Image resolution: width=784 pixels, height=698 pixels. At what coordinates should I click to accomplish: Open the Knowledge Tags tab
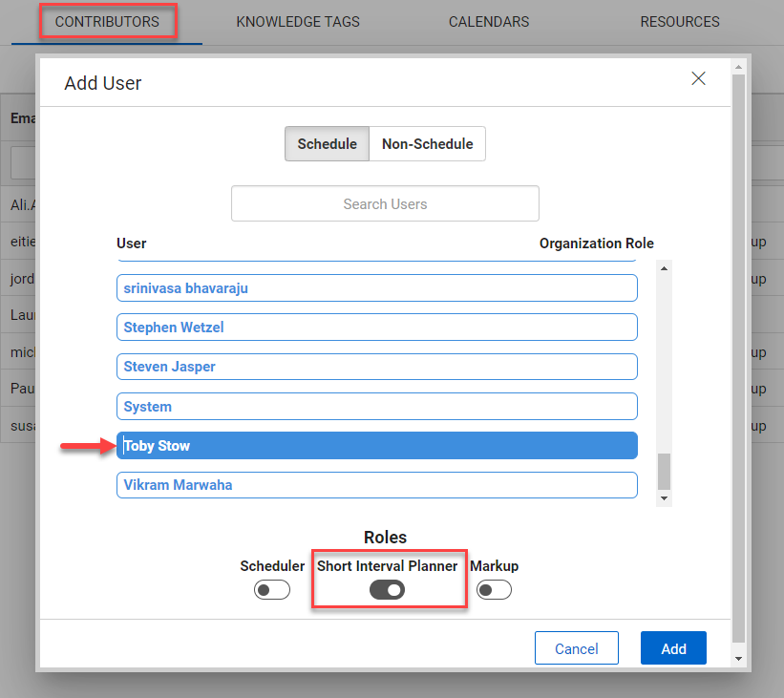pos(297,21)
